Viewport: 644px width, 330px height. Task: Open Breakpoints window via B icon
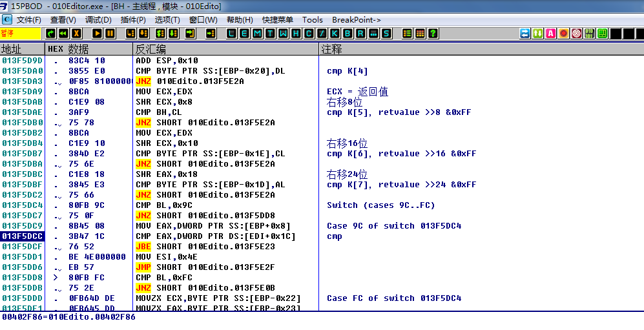tap(348, 34)
